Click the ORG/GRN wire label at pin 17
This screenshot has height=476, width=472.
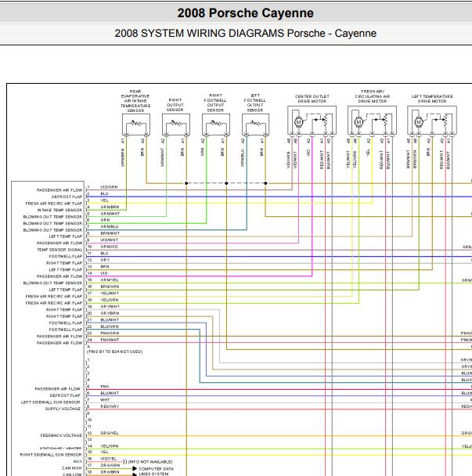click(110, 465)
